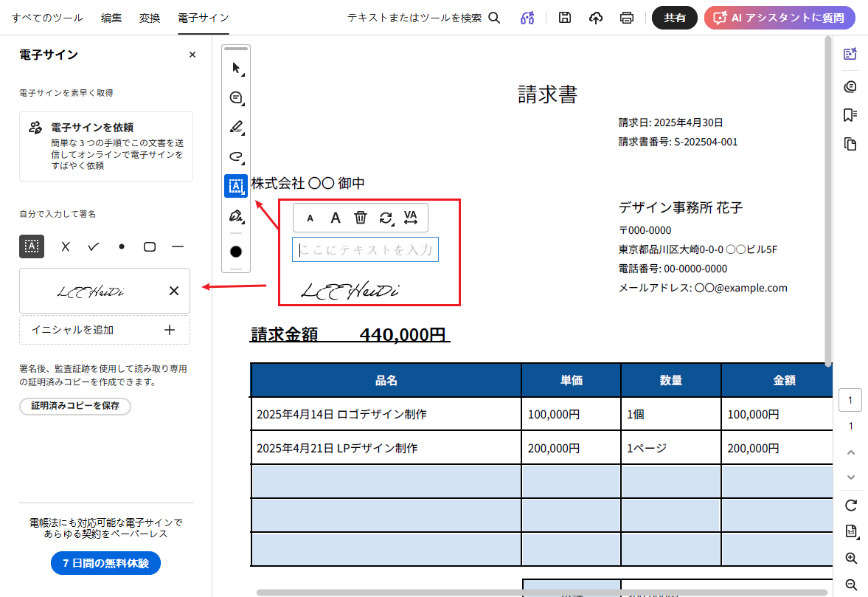
Task: Select the checkmark tool
Action: click(94, 246)
